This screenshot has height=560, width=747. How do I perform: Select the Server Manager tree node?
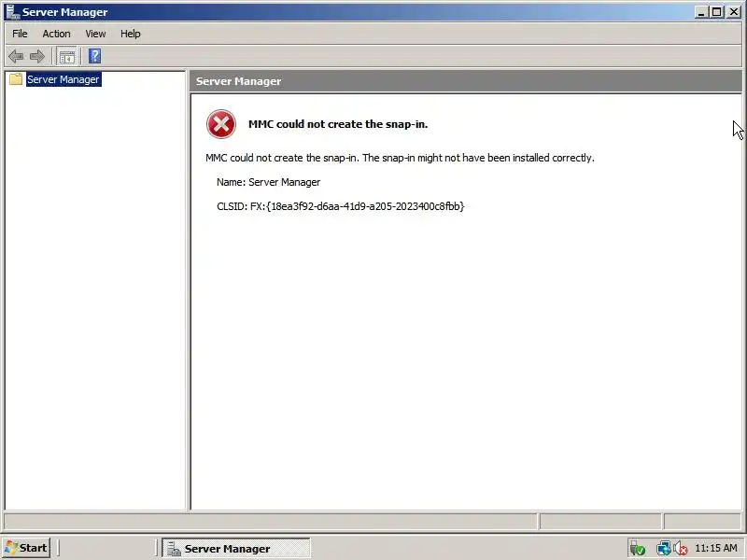63,79
